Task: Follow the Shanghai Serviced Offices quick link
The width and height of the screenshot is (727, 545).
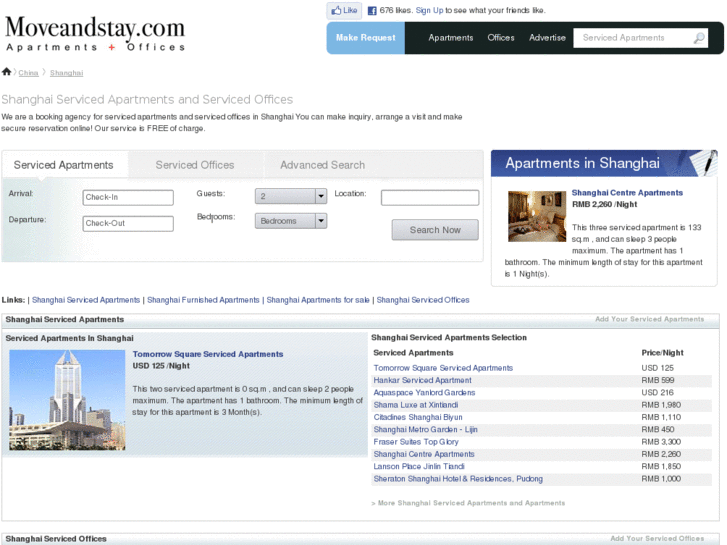Action: (423, 300)
